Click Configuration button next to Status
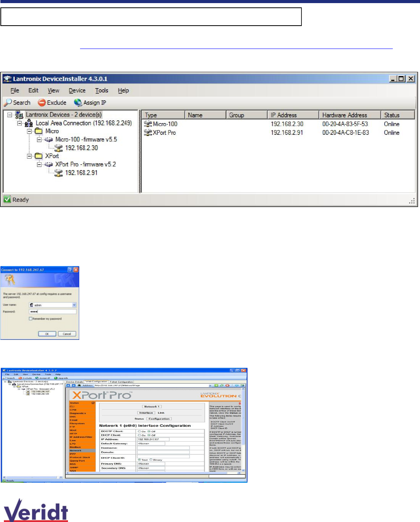This screenshot has height=522, width=420. (159, 419)
